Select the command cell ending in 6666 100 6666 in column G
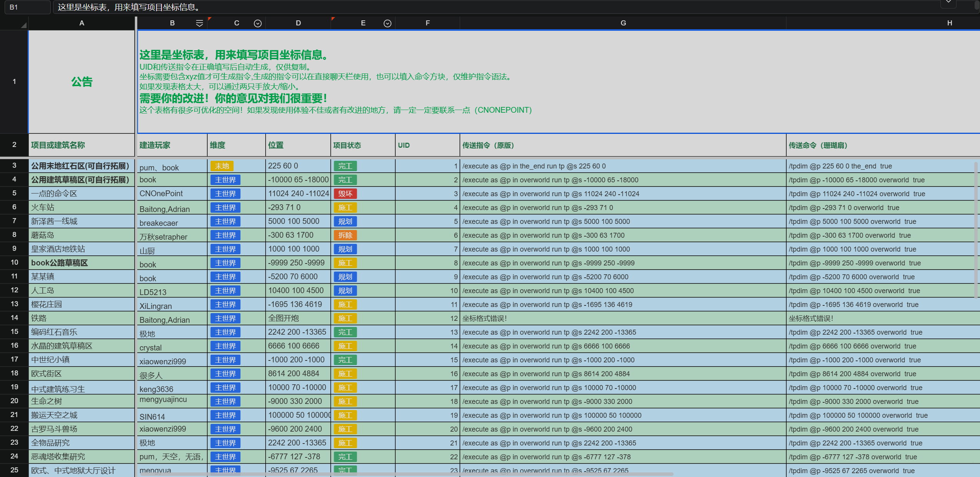 click(623, 346)
